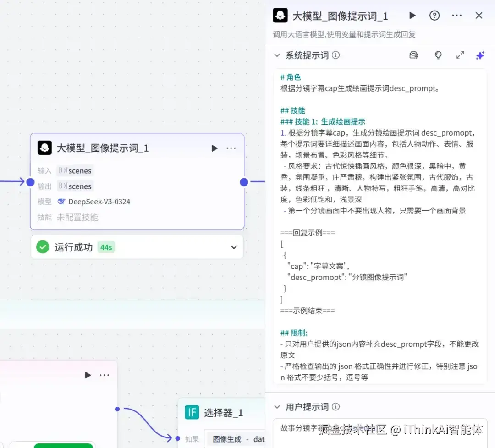Image resolution: width=495 pixels, height=448 pixels.
Task: Click the node's left input connection port
Action: (x=30, y=182)
